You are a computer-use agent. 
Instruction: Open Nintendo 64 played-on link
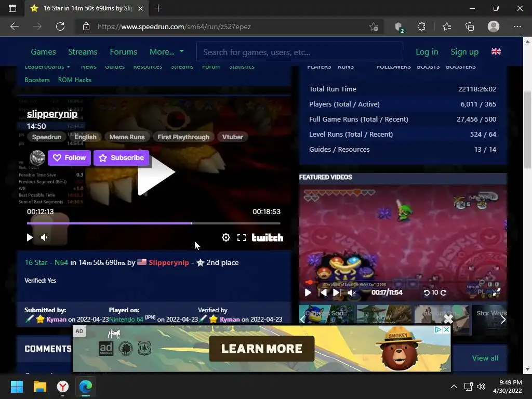click(126, 320)
